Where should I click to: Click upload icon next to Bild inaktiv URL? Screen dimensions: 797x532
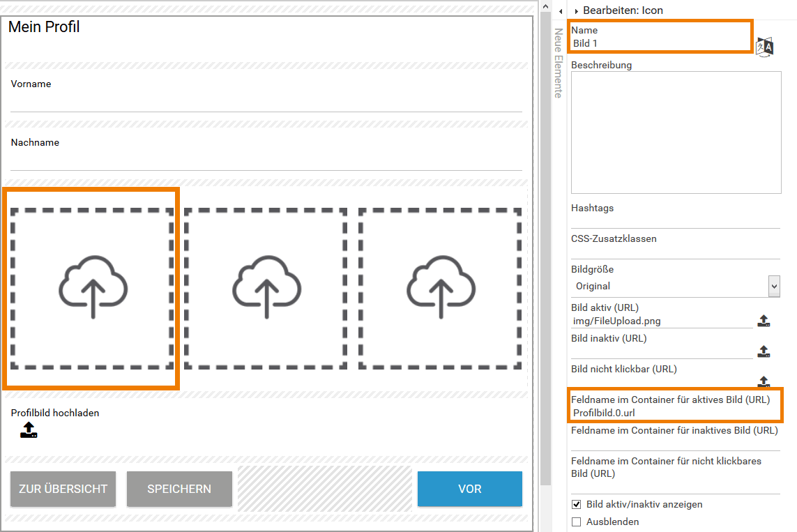tap(764, 351)
